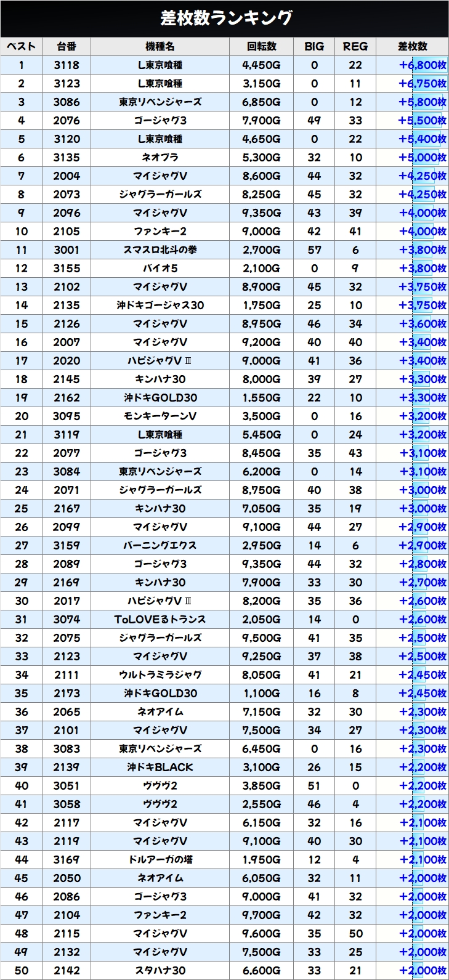The height and width of the screenshot is (980, 449).
Task: Click the 回転数 column header
Action: [262, 46]
